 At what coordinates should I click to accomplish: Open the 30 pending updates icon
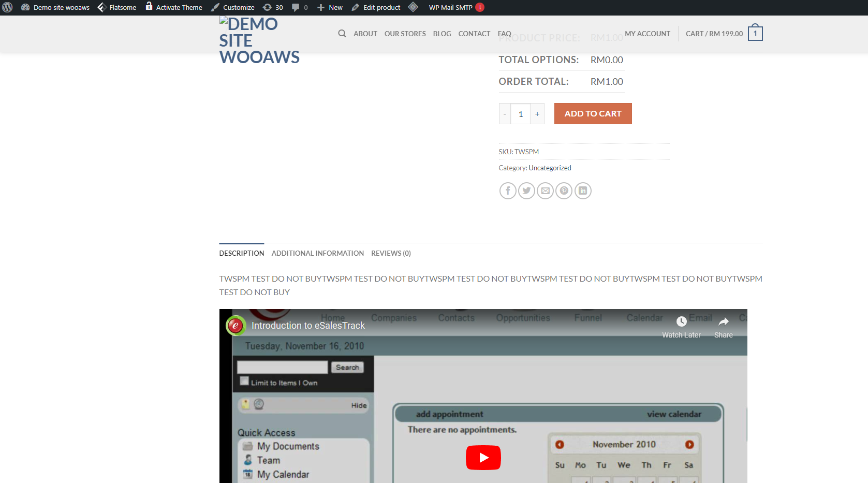pos(268,7)
